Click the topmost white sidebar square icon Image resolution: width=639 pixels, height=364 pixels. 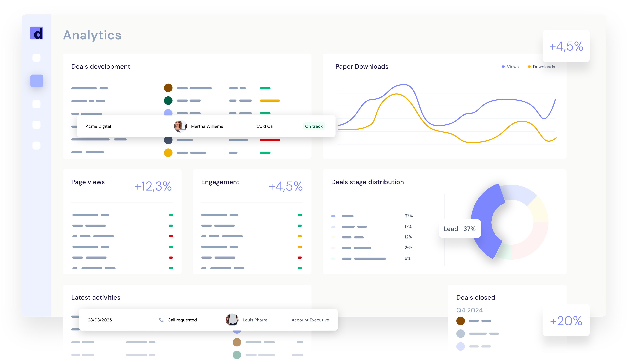pyautogui.click(x=36, y=58)
